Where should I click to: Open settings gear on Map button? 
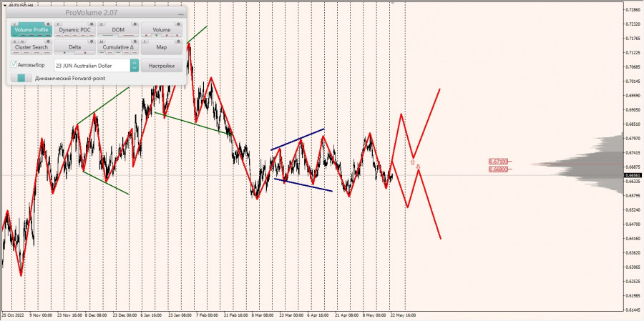coord(179,41)
